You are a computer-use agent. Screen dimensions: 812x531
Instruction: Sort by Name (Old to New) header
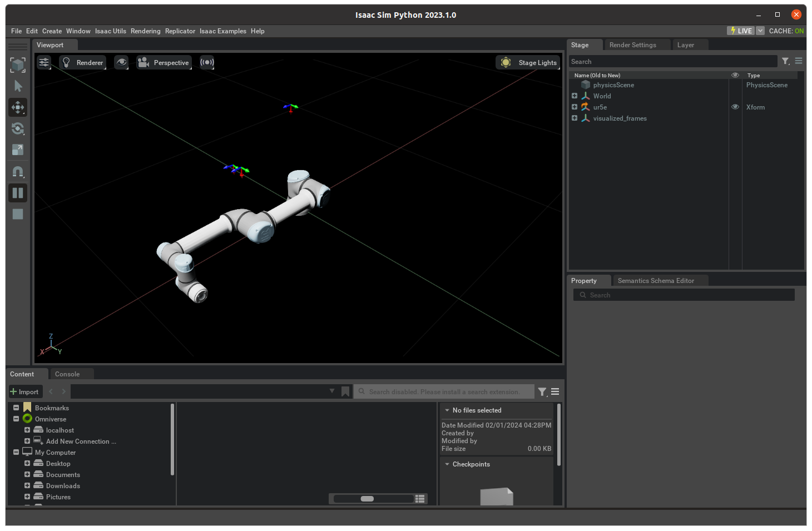pos(597,75)
